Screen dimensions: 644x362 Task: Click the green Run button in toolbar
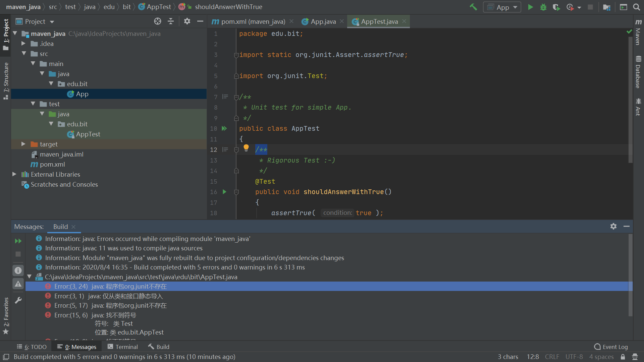click(530, 7)
